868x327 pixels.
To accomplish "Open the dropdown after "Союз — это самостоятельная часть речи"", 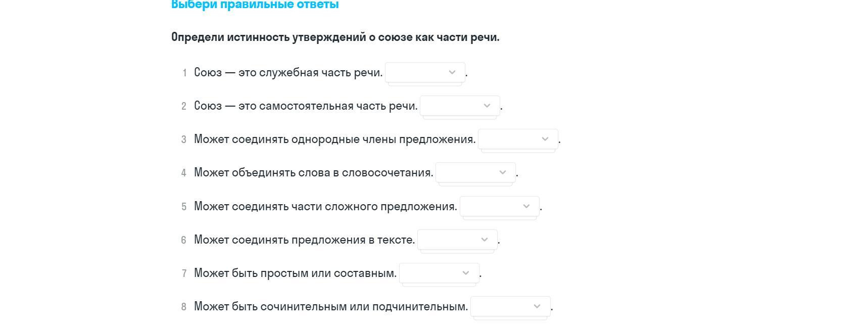I will (460, 106).
